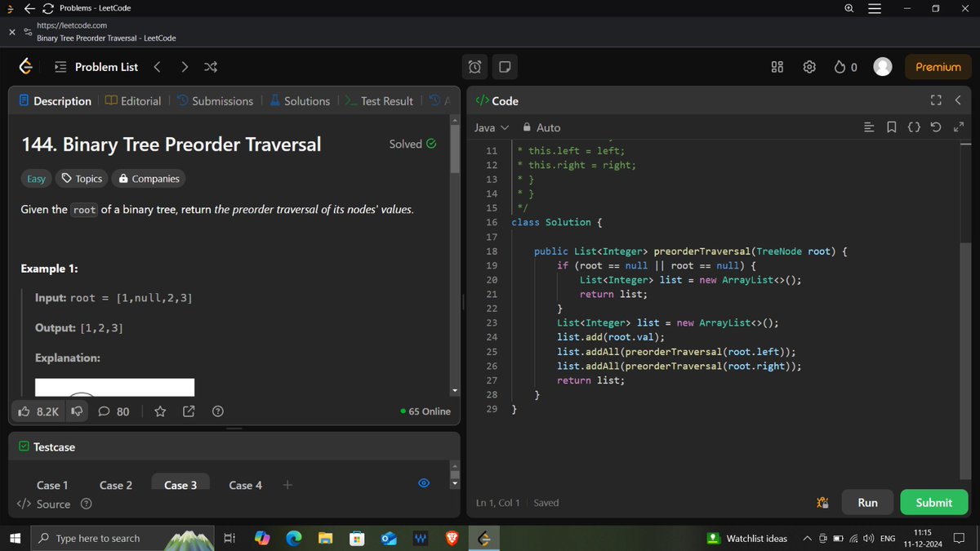Switch to the Solutions tab

coord(299,101)
